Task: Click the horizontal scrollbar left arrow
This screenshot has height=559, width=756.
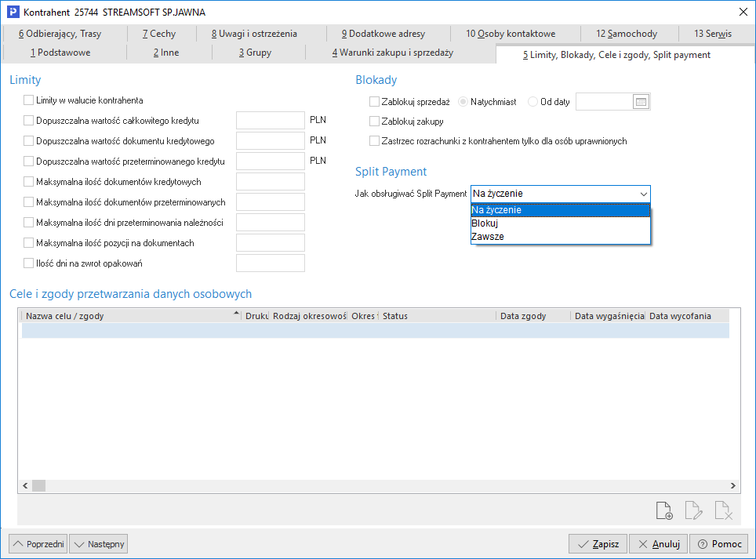Action: [25, 486]
